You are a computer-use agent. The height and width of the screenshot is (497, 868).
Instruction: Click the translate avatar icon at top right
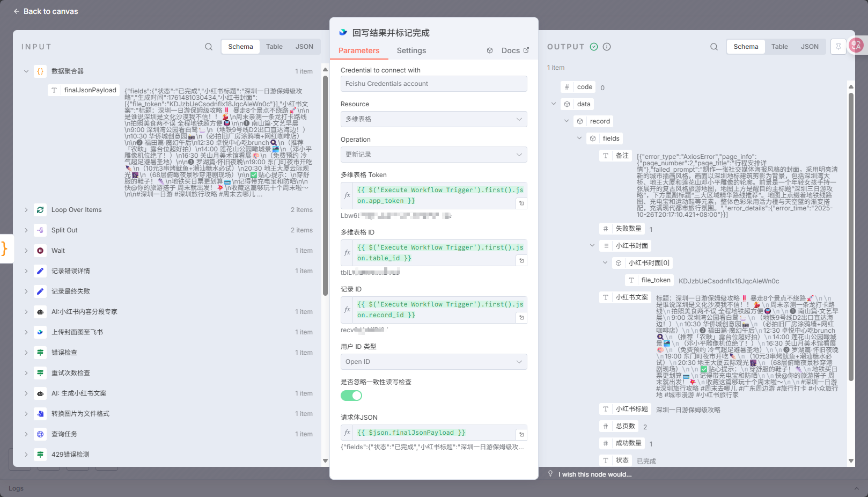(856, 46)
